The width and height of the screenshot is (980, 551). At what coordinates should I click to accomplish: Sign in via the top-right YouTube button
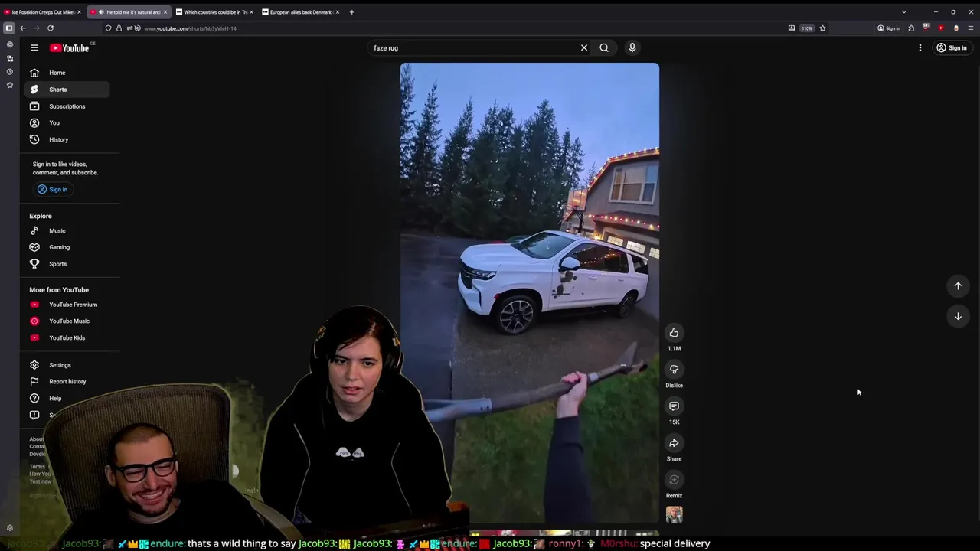(x=952, y=47)
